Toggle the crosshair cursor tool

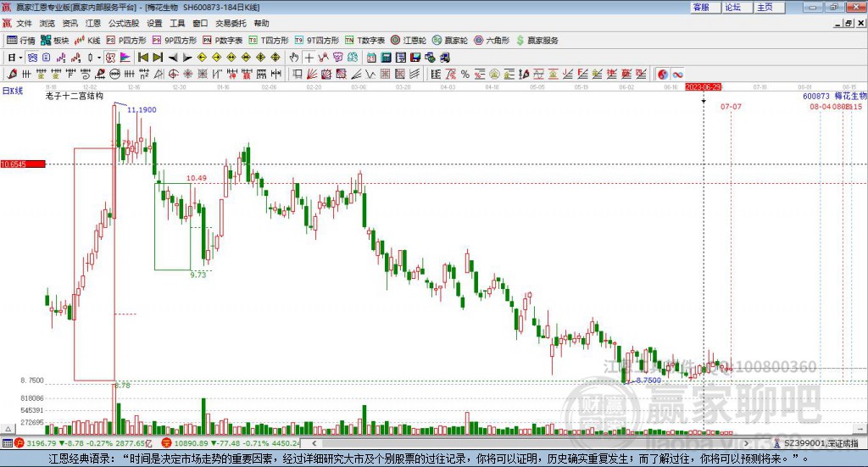309,58
